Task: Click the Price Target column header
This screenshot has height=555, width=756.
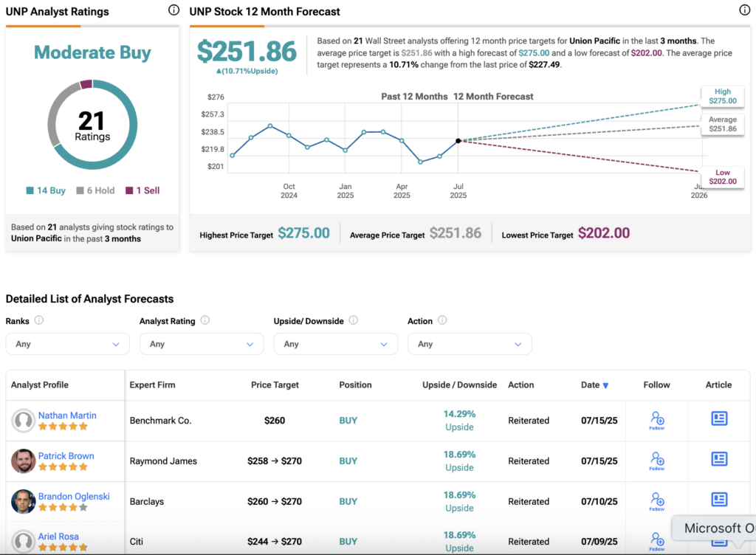Action: [x=275, y=385]
